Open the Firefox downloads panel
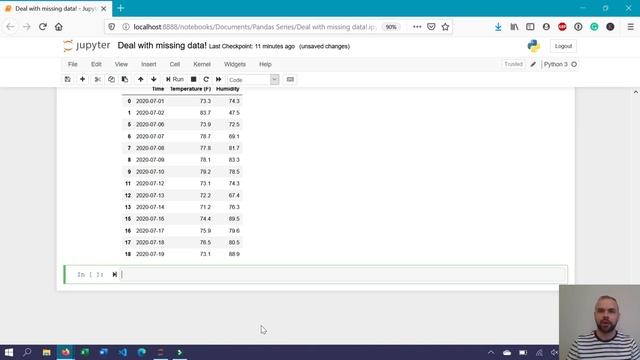Viewport: 640px width, 360px height. [498, 27]
